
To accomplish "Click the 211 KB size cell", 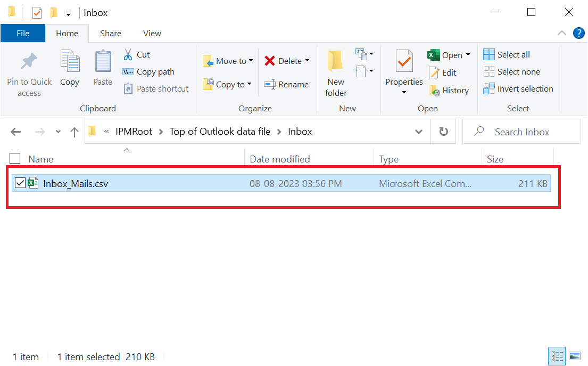I will click(x=533, y=184).
